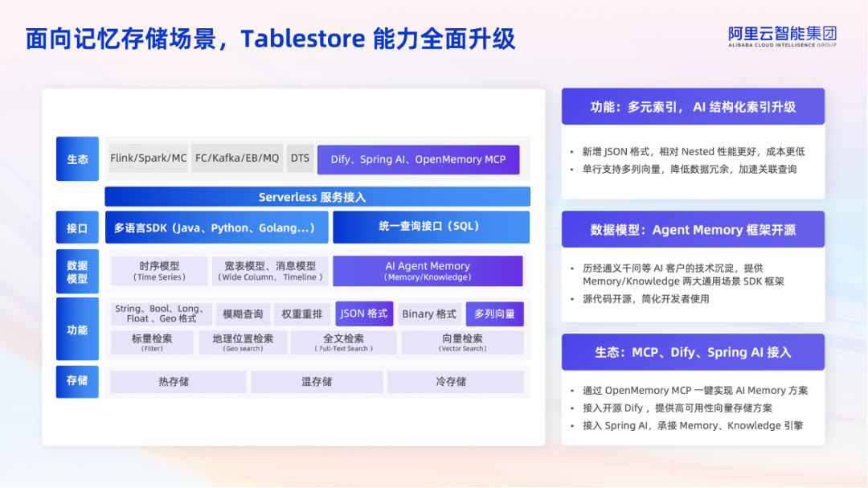The image size is (868, 488).
Task: Click the String、Bool、Long、Float、Geo 格式 box
Action: click(161, 314)
